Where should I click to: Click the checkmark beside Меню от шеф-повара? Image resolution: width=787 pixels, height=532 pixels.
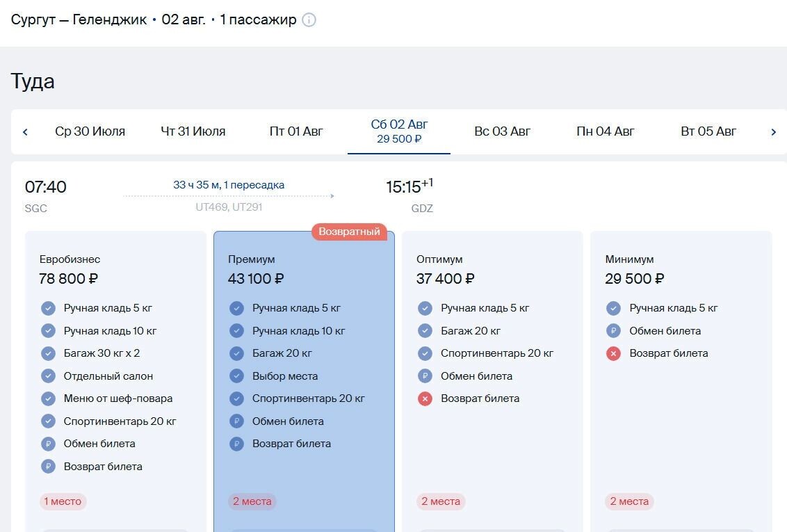48,398
